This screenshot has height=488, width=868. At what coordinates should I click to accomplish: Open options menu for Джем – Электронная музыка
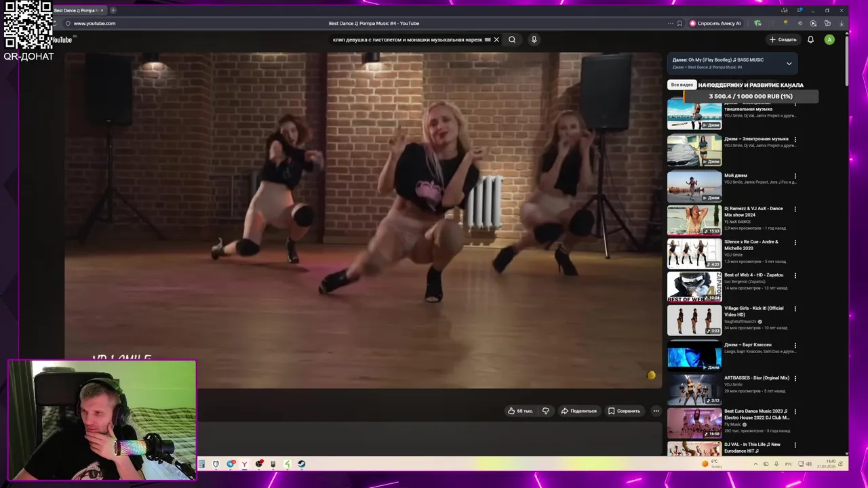tap(795, 140)
